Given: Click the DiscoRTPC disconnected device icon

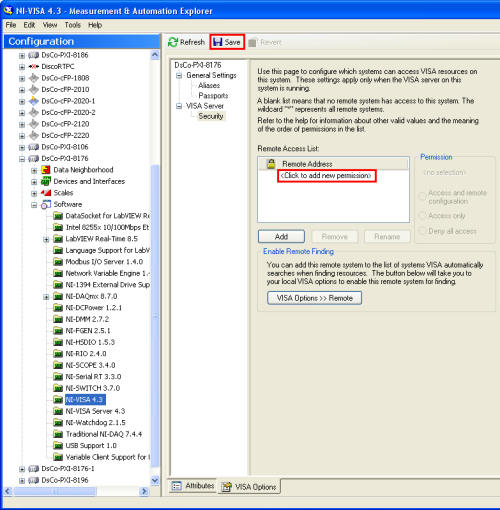Looking at the screenshot, I should pyautogui.click(x=34, y=66).
